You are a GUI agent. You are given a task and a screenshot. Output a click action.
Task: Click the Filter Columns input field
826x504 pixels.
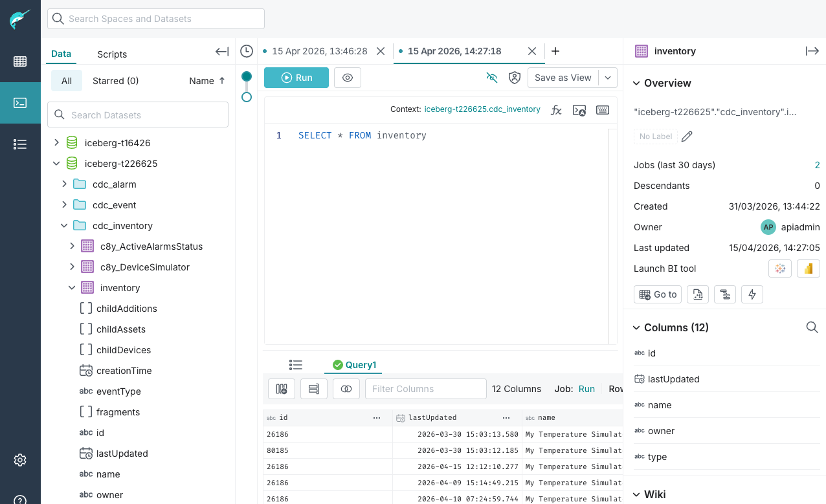tap(426, 389)
